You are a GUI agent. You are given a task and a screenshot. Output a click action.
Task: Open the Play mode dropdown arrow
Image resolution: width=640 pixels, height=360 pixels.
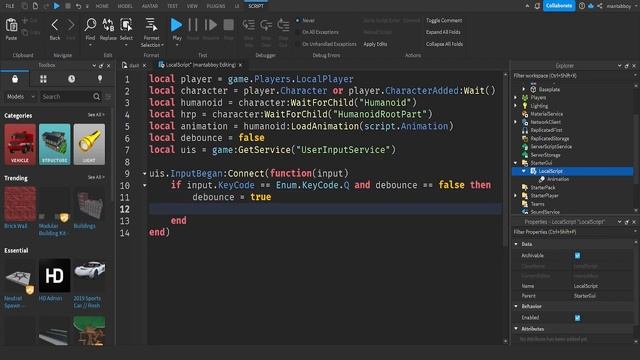coord(177,45)
